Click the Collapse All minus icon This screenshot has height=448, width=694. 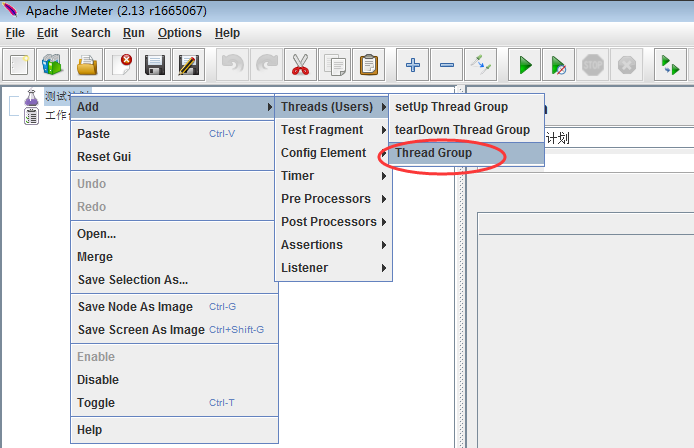[447, 65]
